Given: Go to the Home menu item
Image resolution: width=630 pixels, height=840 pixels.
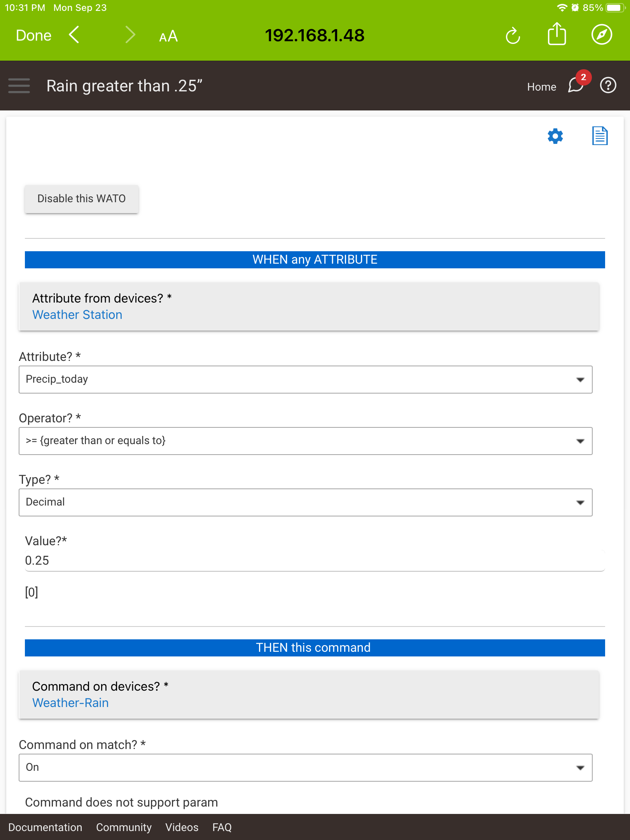Looking at the screenshot, I should (541, 86).
